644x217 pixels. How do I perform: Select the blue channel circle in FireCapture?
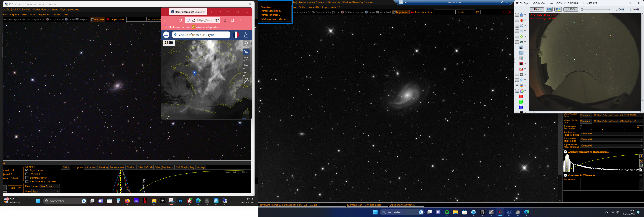[x=521, y=107]
